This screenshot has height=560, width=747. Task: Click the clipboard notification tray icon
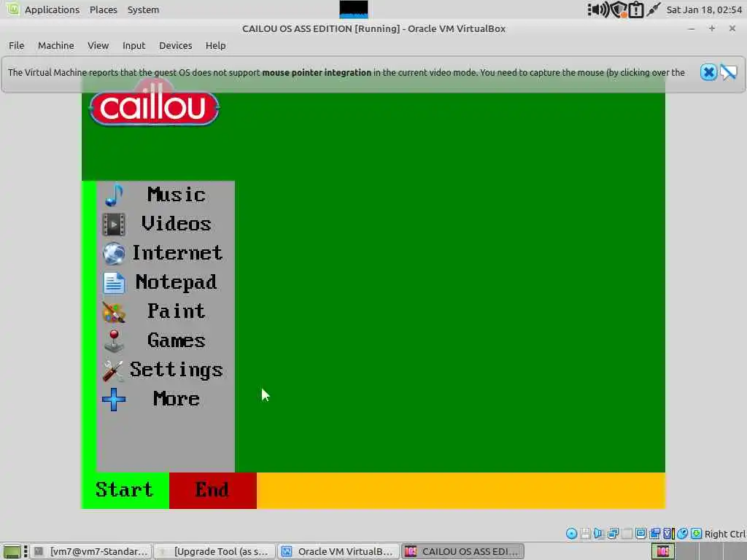(636, 9)
